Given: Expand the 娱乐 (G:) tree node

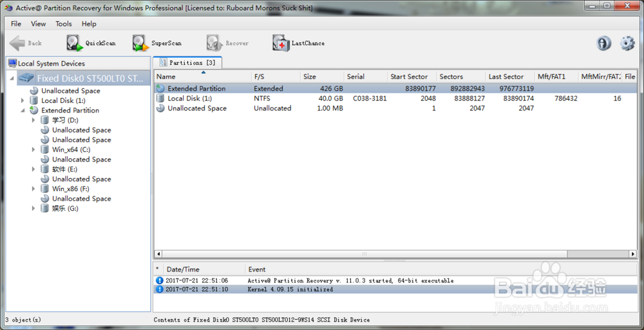Looking at the screenshot, I should tap(33, 208).
